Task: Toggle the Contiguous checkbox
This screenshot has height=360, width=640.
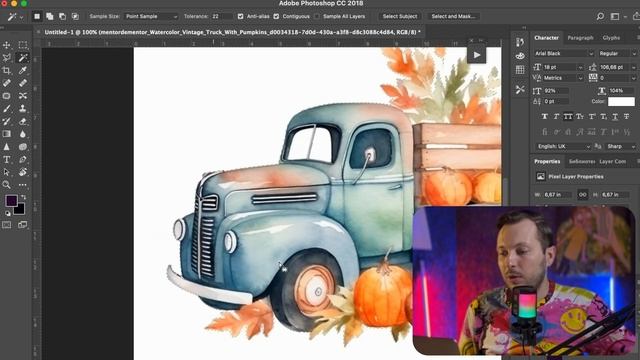Action: pos(276,16)
